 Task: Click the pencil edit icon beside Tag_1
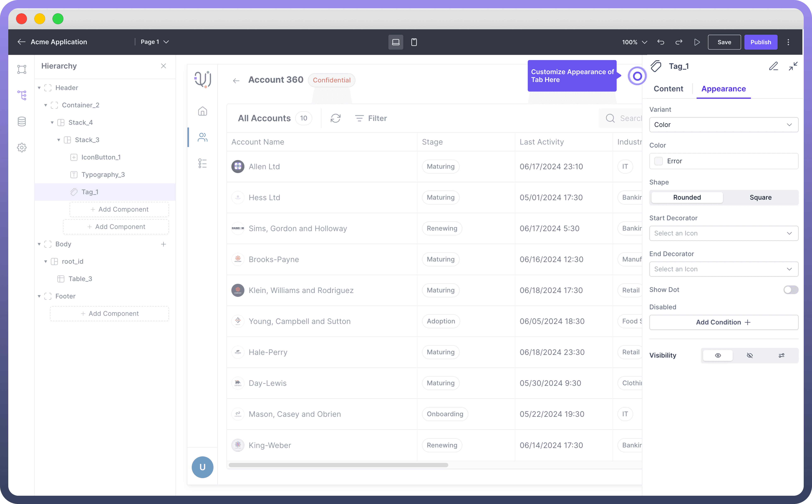click(x=773, y=66)
